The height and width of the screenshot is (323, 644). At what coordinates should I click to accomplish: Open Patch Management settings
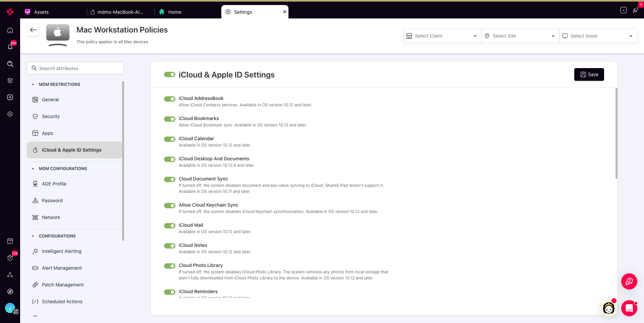click(74, 285)
